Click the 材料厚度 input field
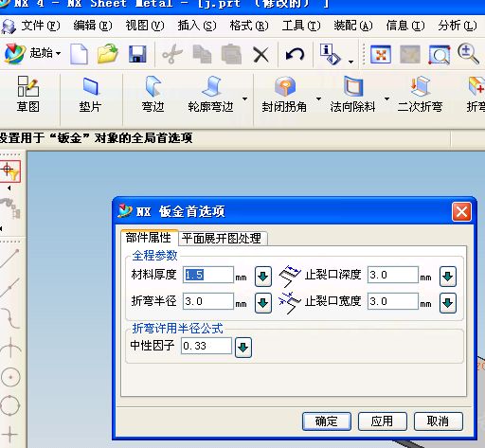 pos(208,275)
